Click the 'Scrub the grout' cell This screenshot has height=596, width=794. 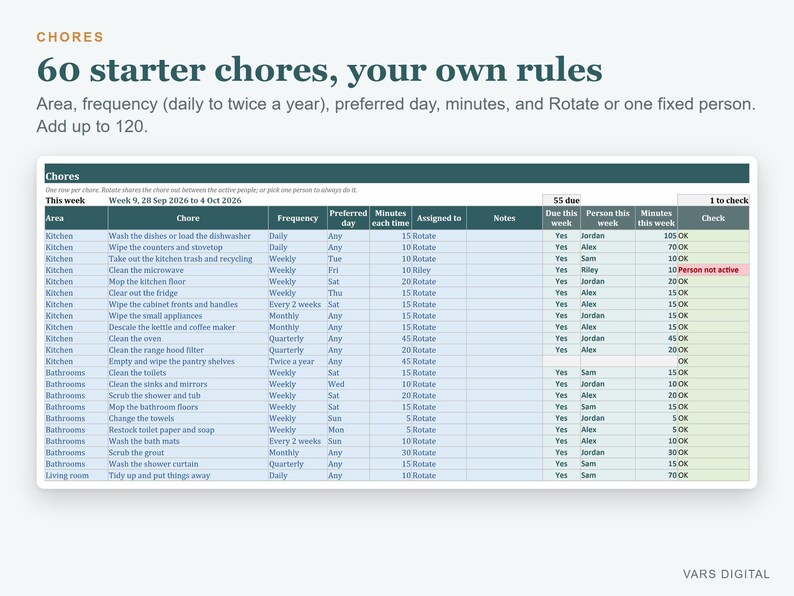point(188,453)
